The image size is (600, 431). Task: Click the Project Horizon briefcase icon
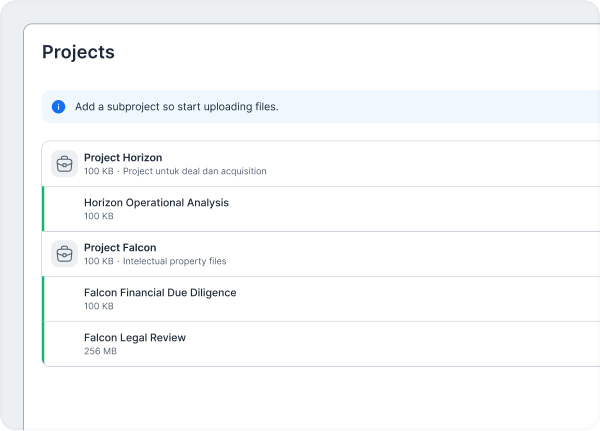tap(64, 164)
